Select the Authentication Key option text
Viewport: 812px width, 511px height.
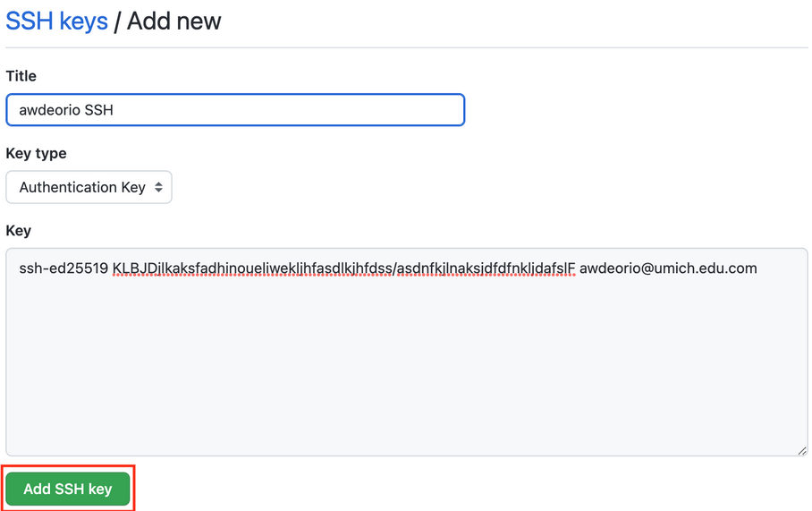point(82,187)
